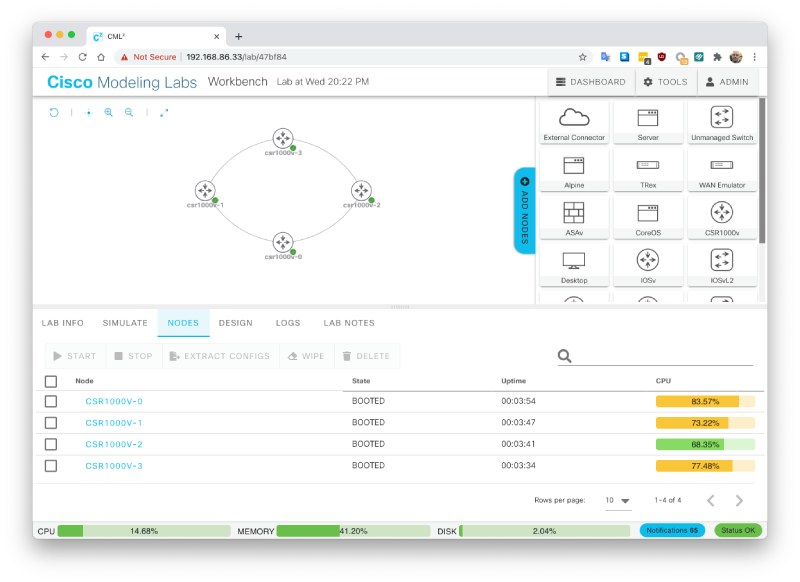Select csr1000v-2 router on the canvas
The image size is (800, 582).
coord(361,190)
